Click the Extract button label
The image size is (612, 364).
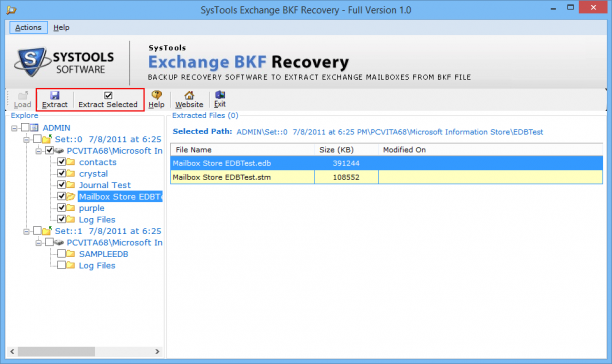(55, 105)
